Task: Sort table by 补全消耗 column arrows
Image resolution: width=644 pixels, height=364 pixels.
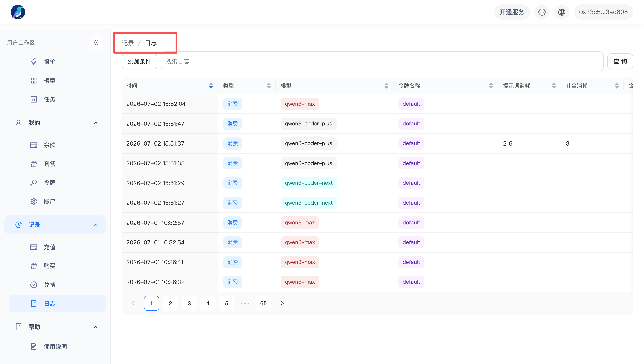Action: tap(616, 86)
